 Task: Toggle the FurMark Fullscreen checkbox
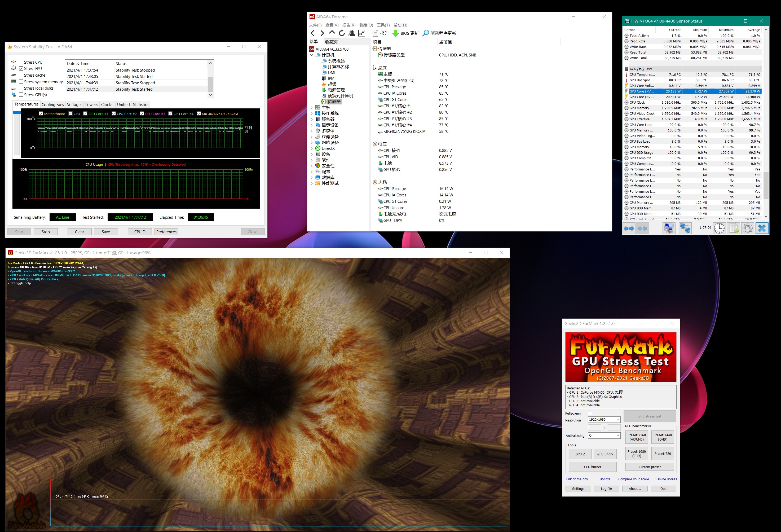click(x=590, y=413)
